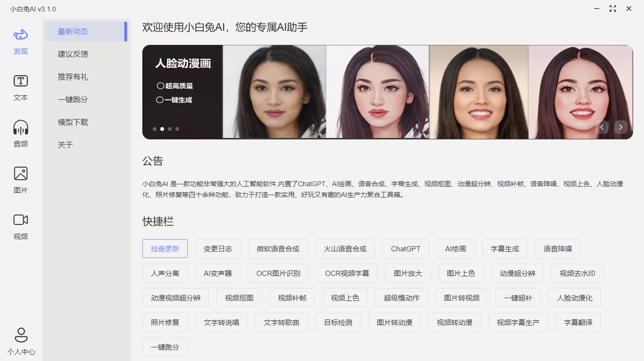Open the 推荐有礼 tab
Screen dimensions: 644x361
point(87,77)
